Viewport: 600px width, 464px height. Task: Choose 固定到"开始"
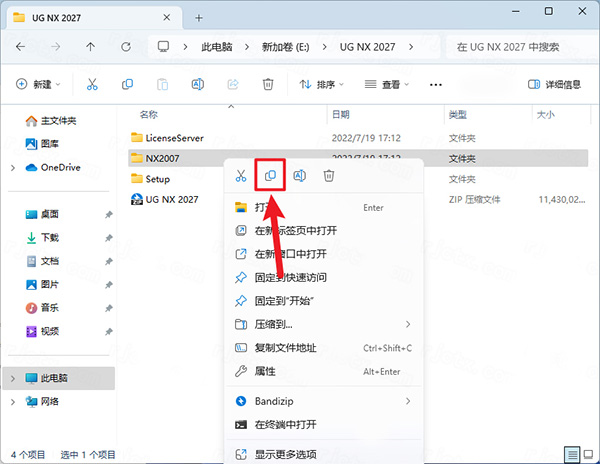[324, 301]
